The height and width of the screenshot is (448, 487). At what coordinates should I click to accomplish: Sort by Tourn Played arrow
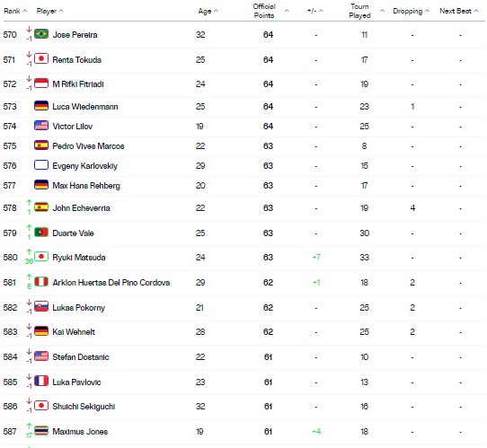coord(383,11)
